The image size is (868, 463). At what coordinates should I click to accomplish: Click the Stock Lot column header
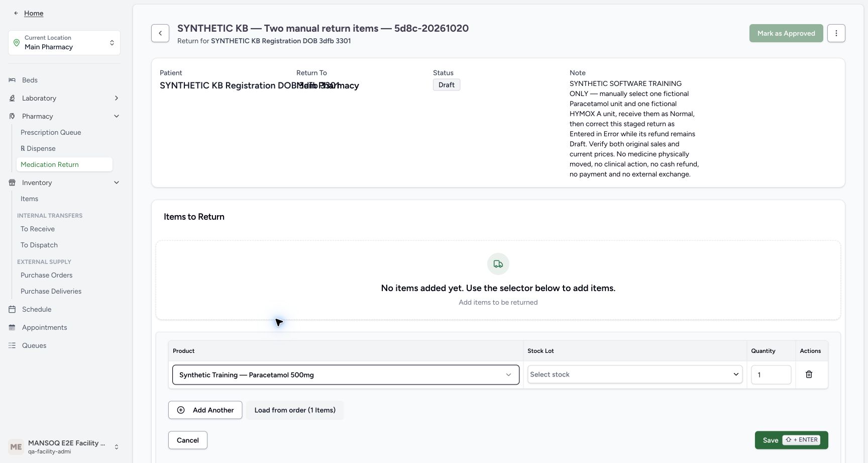pos(540,351)
